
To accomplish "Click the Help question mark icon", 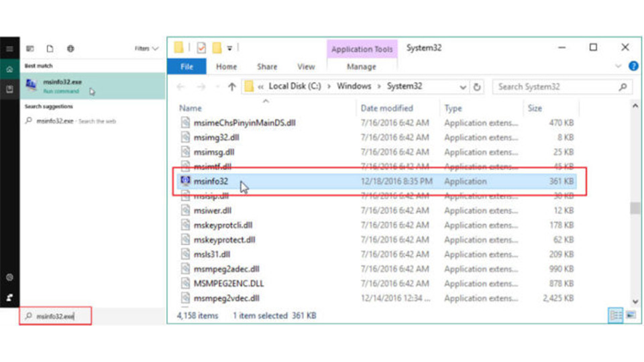I will click(633, 66).
